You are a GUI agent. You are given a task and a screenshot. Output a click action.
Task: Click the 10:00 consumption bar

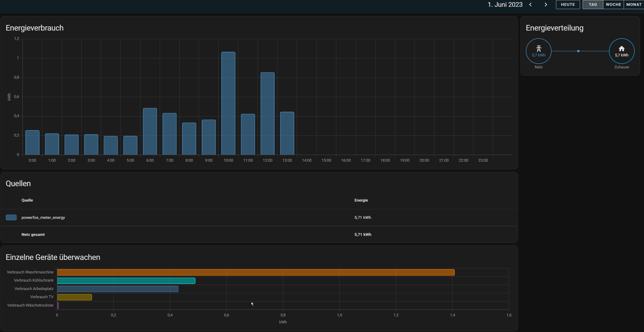228,103
